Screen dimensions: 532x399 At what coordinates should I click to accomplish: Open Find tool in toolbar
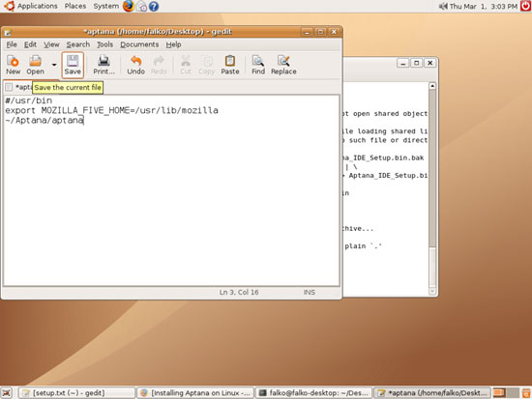258,65
